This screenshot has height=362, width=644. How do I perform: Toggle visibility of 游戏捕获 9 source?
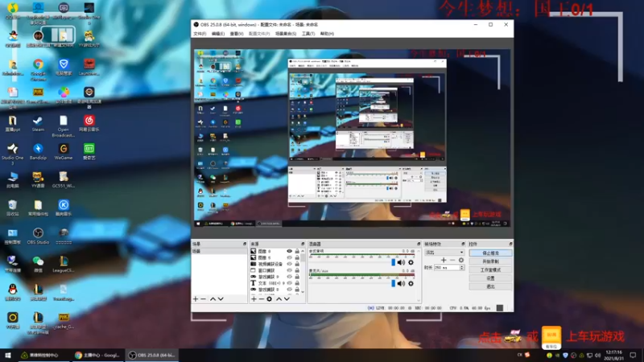pos(289,277)
